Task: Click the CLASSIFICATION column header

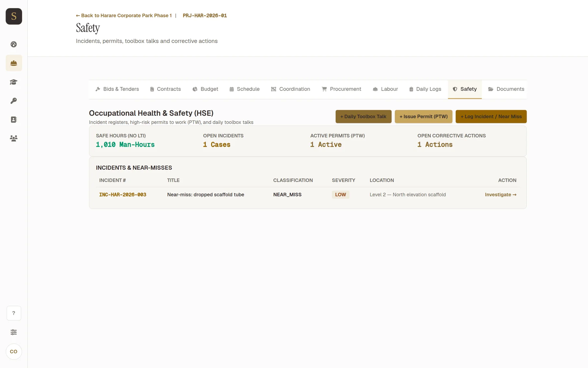Action: click(293, 180)
